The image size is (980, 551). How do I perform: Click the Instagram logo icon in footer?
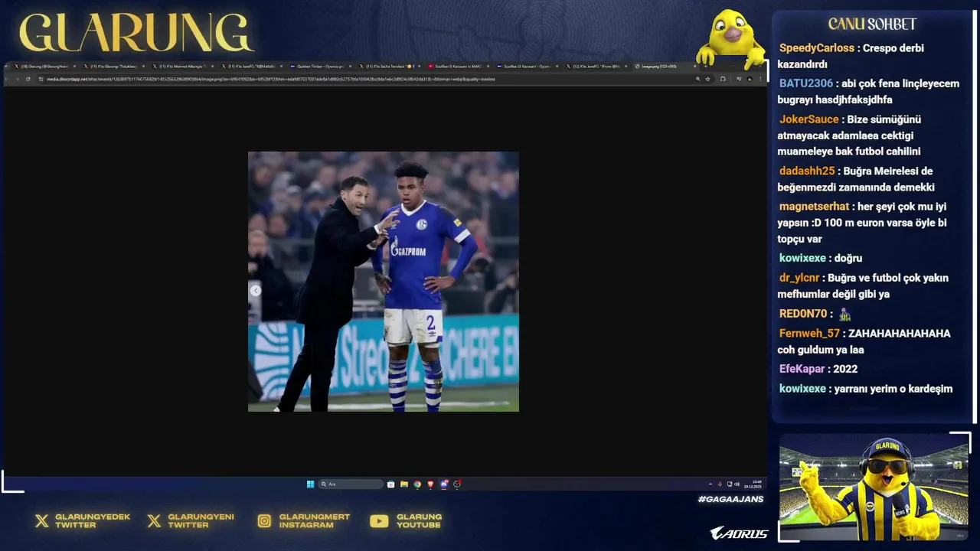tap(264, 521)
